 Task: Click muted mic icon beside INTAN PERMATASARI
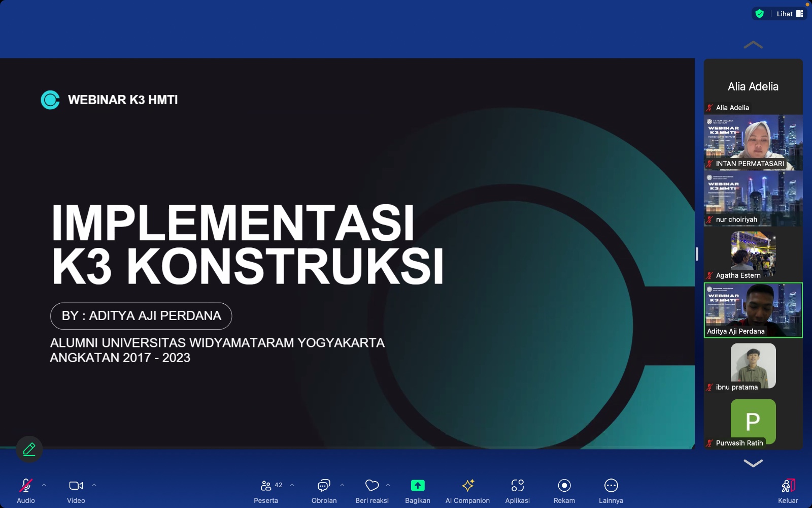709,164
